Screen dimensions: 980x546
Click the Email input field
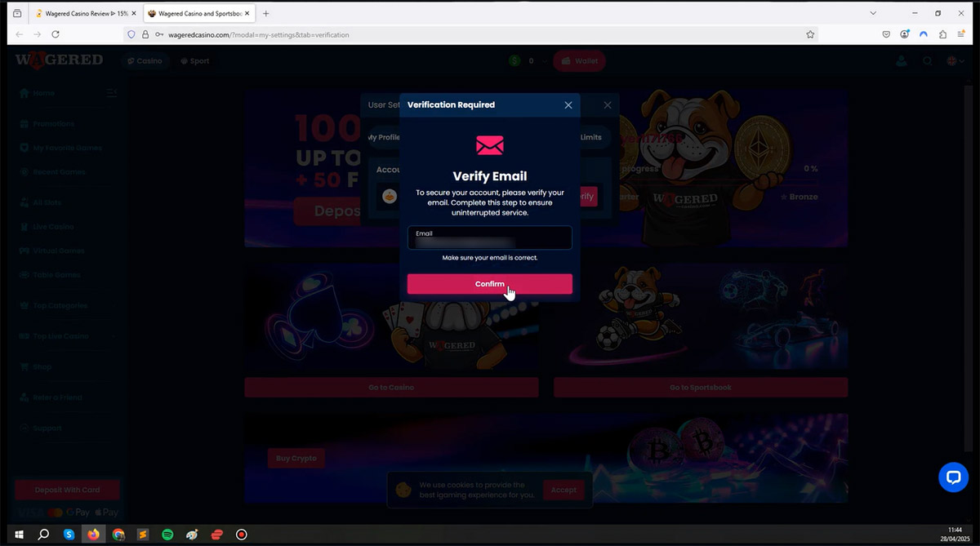click(x=489, y=238)
